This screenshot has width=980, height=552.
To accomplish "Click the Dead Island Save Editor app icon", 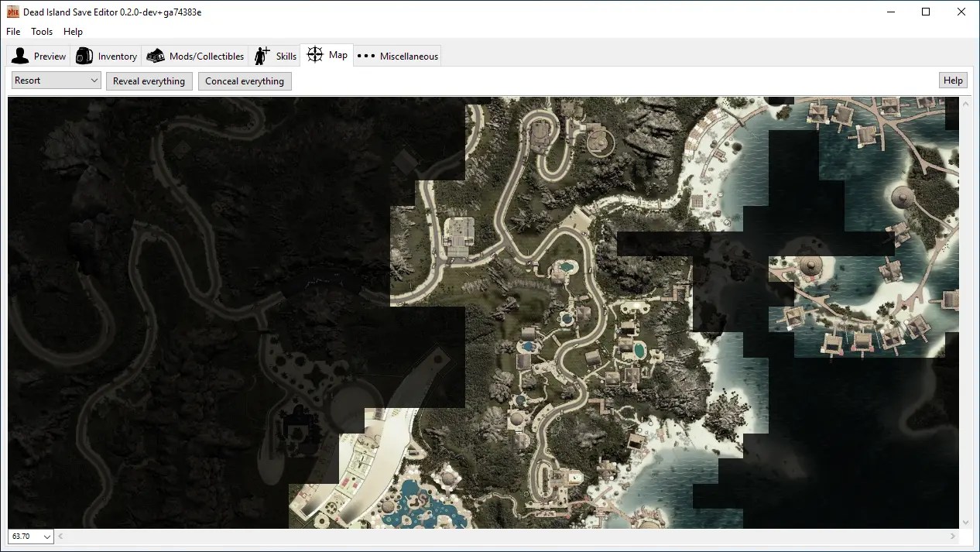I will [13, 12].
